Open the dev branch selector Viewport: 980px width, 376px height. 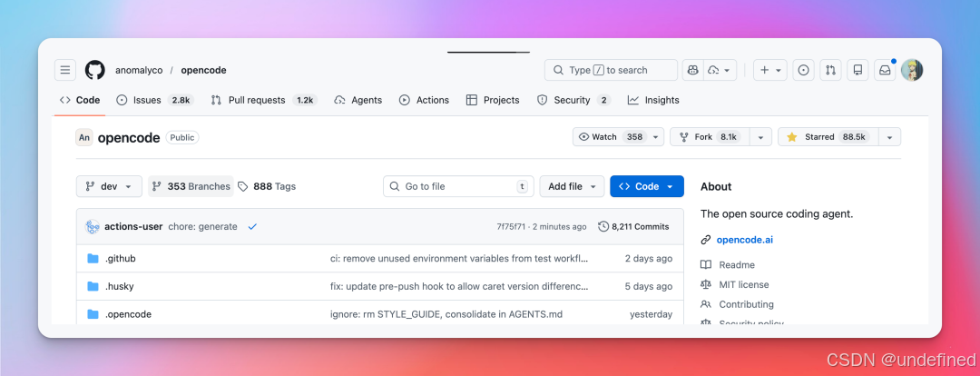(x=110, y=186)
